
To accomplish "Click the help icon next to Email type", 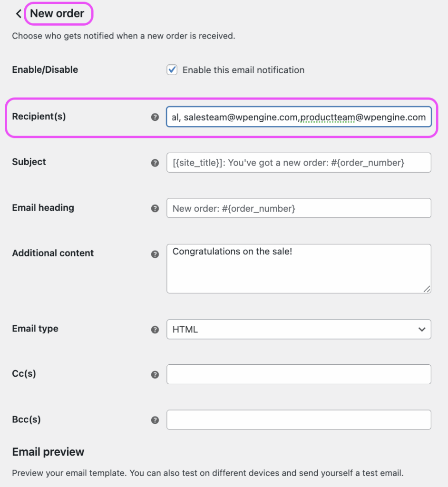I will pos(155,330).
